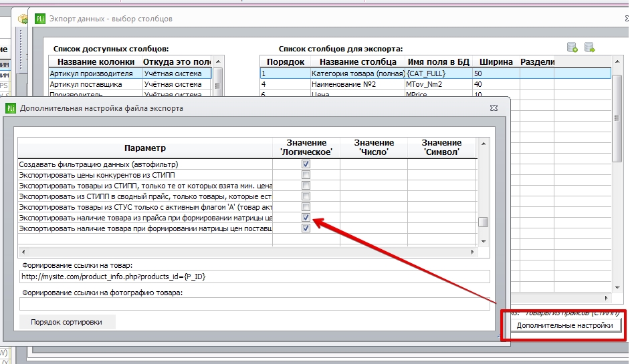Click the Создавать фильтрацию данных parameter text
This screenshot has width=630, height=364.
[x=98, y=164]
